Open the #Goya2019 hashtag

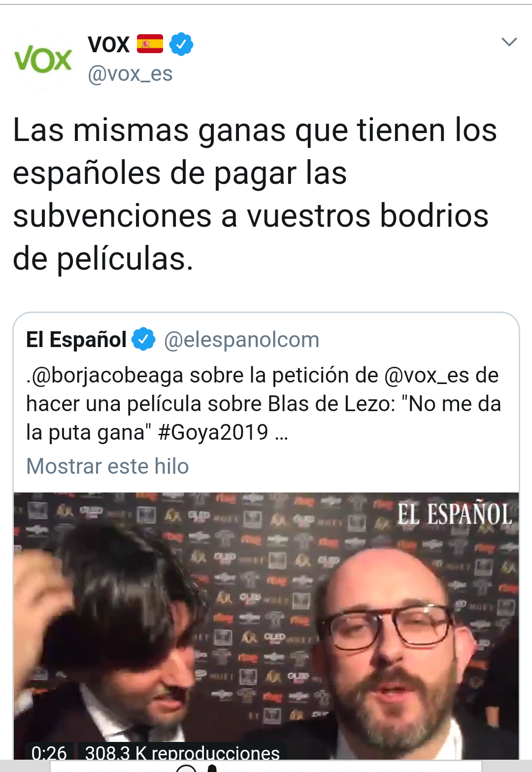(213, 432)
